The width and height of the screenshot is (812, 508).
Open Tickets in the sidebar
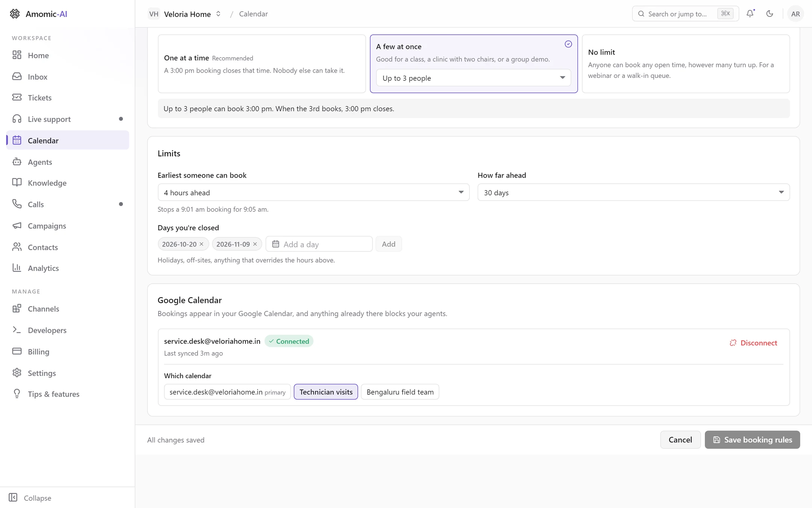point(68,97)
